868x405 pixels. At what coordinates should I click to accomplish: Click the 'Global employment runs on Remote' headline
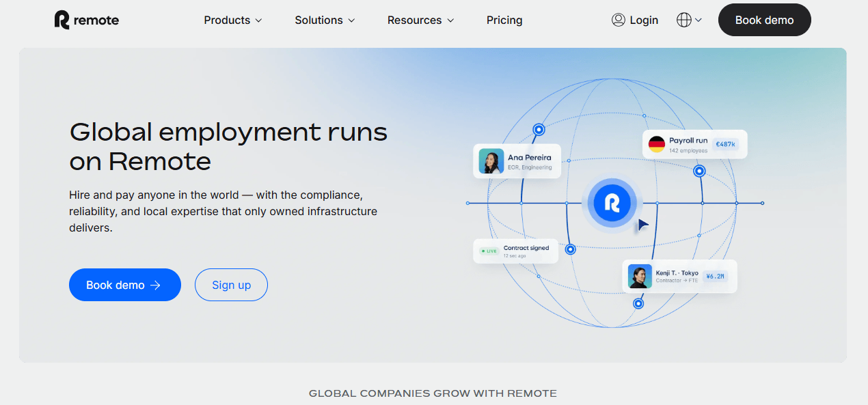pos(228,146)
